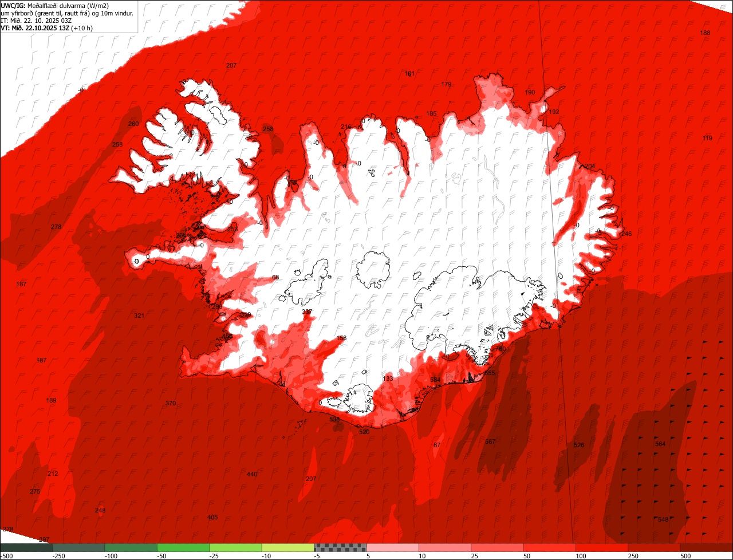This screenshot has width=733, height=560.
Task: Click the legend label '-50'
Action: coord(163,556)
